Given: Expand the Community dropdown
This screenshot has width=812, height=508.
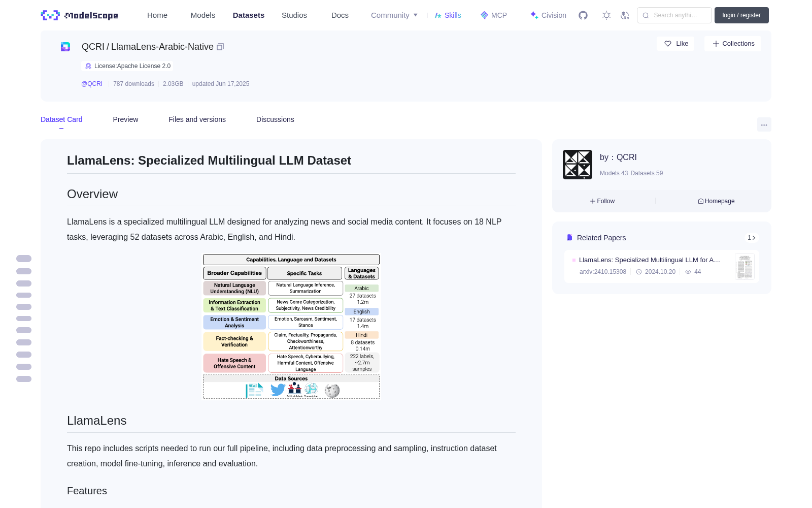Looking at the screenshot, I should (394, 15).
